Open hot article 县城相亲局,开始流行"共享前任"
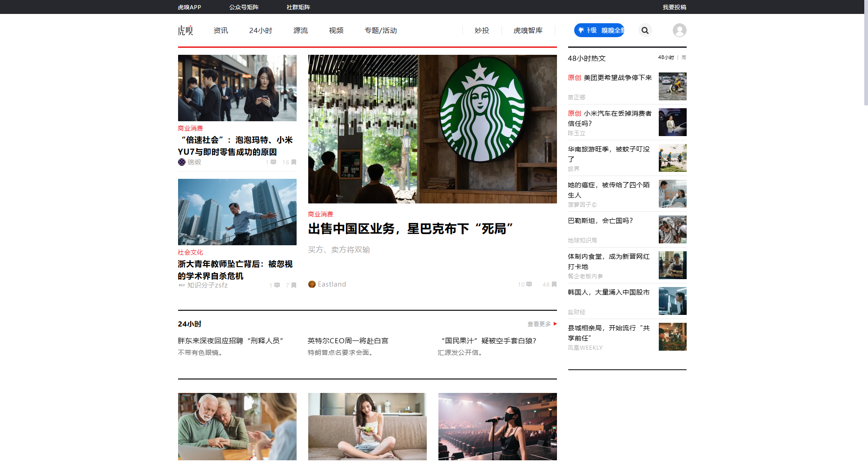The image size is (868, 464). [x=609, y=333]
